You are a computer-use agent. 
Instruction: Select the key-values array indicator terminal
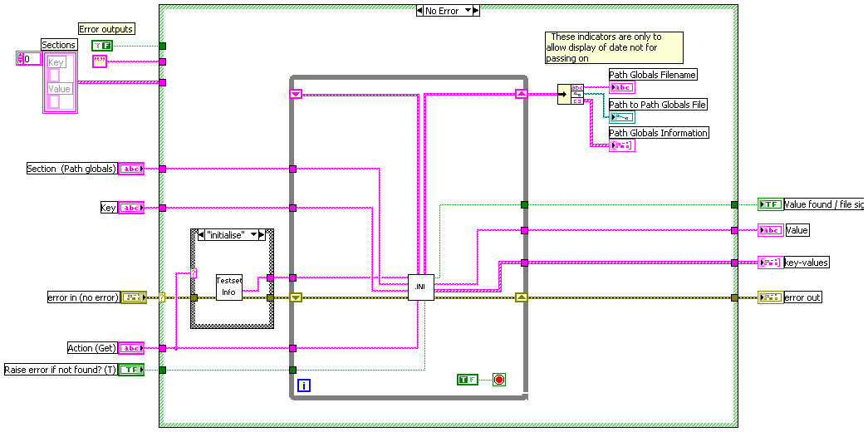pyautogui.click(x=770, y=263)
